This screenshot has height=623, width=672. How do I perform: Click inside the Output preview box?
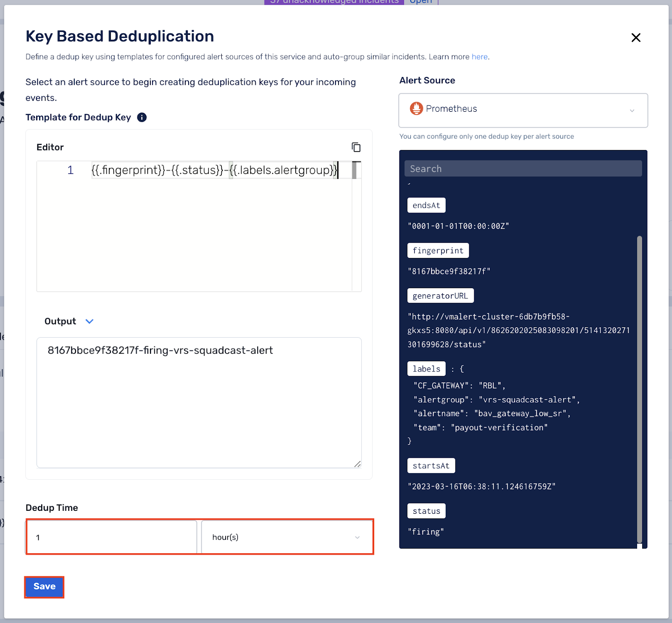pos(199,402)
